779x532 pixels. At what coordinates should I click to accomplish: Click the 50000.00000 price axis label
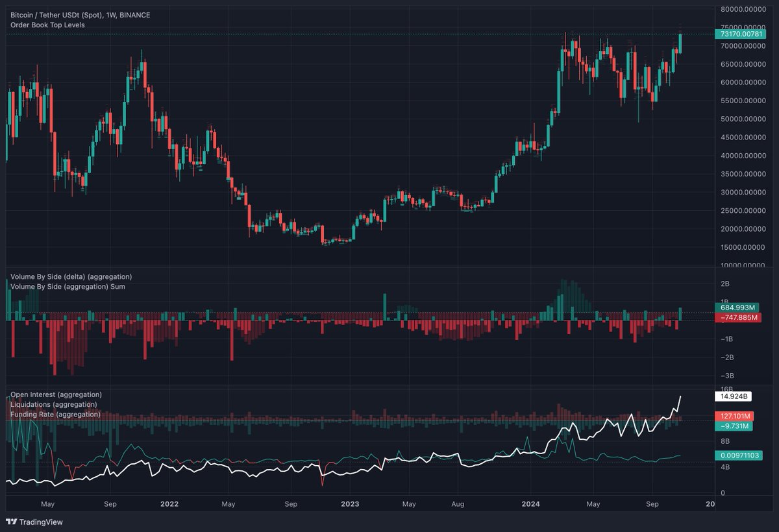pos(743,119)
